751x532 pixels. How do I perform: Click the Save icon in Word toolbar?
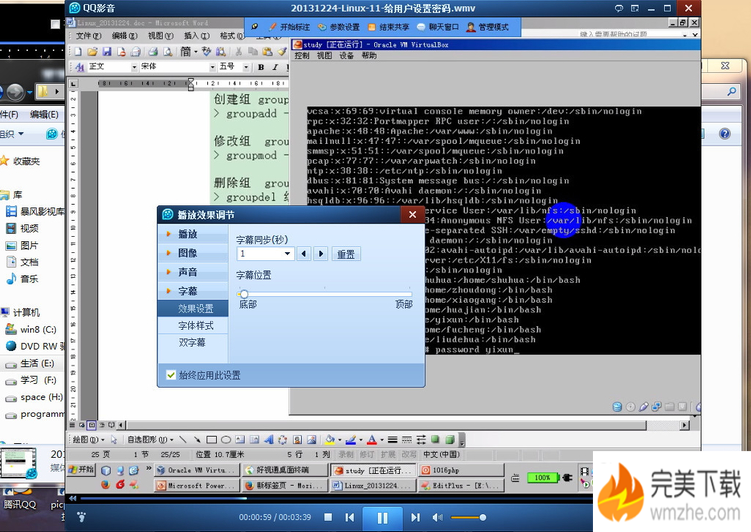(x=107, y=51)
